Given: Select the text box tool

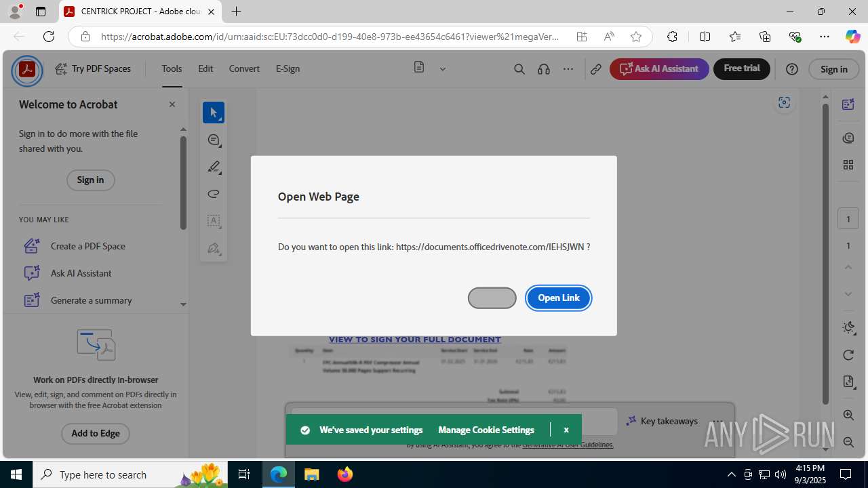Looking at the screenshot, I should (x=214, y=221).
